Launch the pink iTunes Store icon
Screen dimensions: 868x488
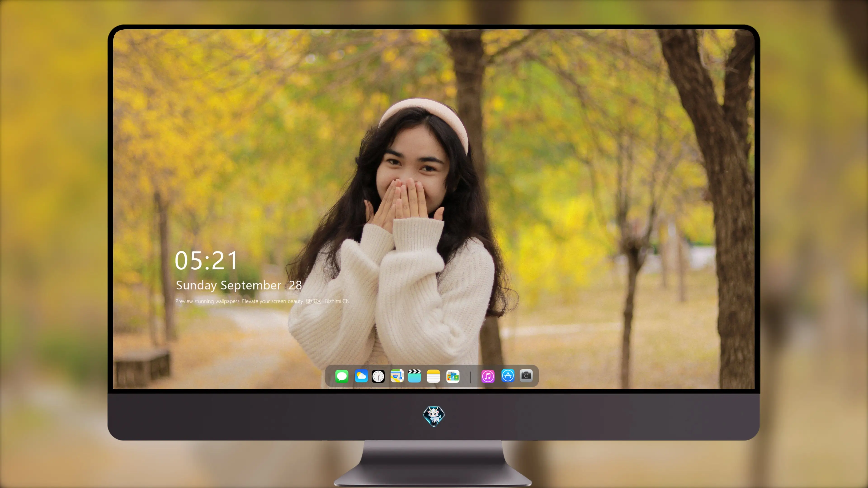pyautogui.click(x=488, y=376)
